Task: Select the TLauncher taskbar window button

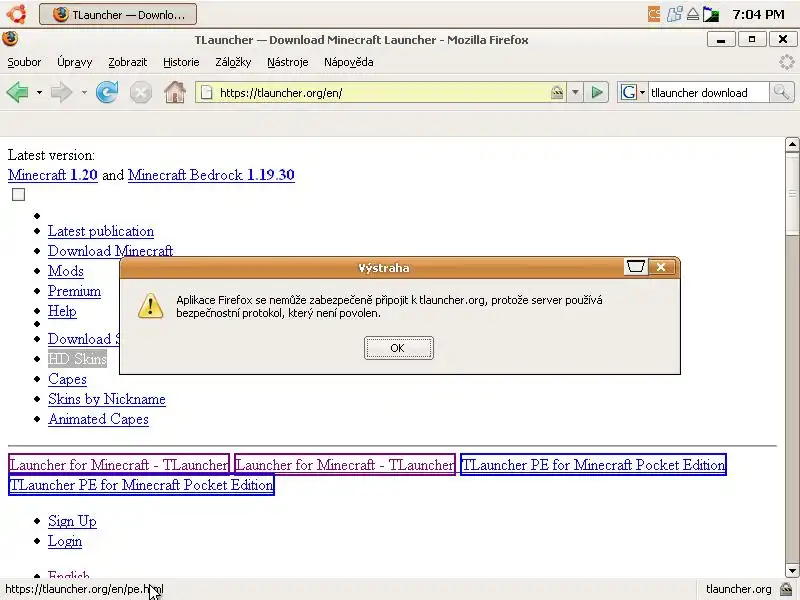Action: [x=118, y=14]
